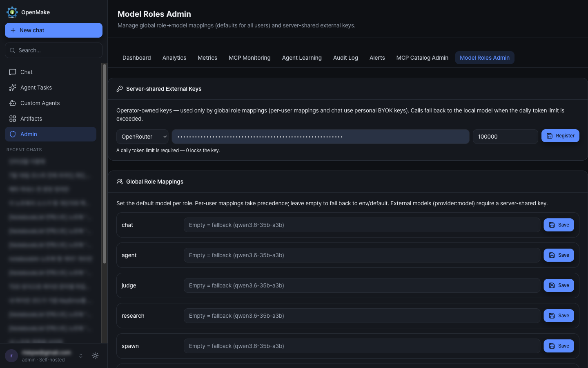588x368 pixels.
Task: Save the agent role mapping
Action: [559, 255]
